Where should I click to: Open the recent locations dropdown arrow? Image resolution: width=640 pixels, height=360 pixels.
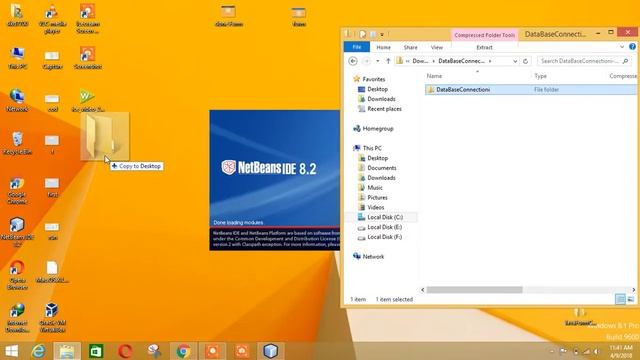tap(378, 61)
